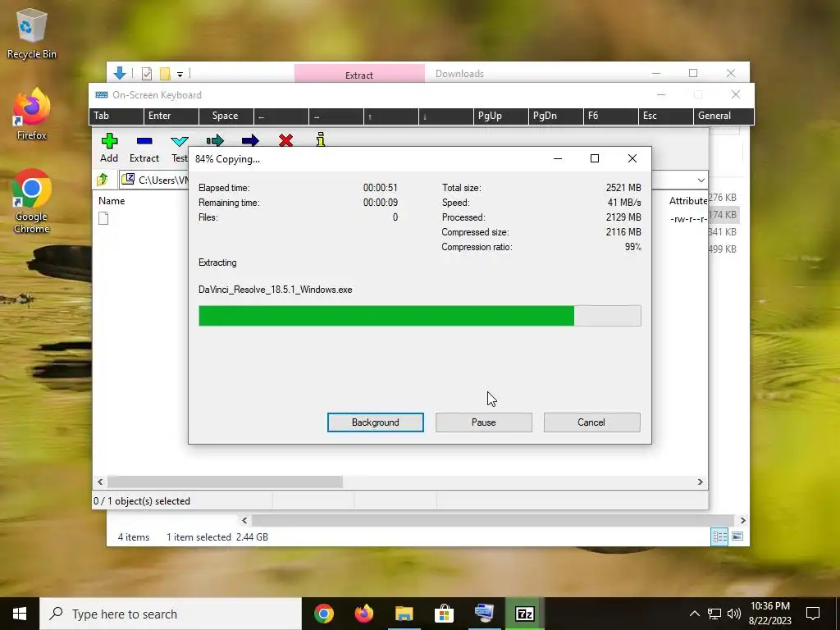
Task: Click the volume icon in system tray
Action: (734, 614)
